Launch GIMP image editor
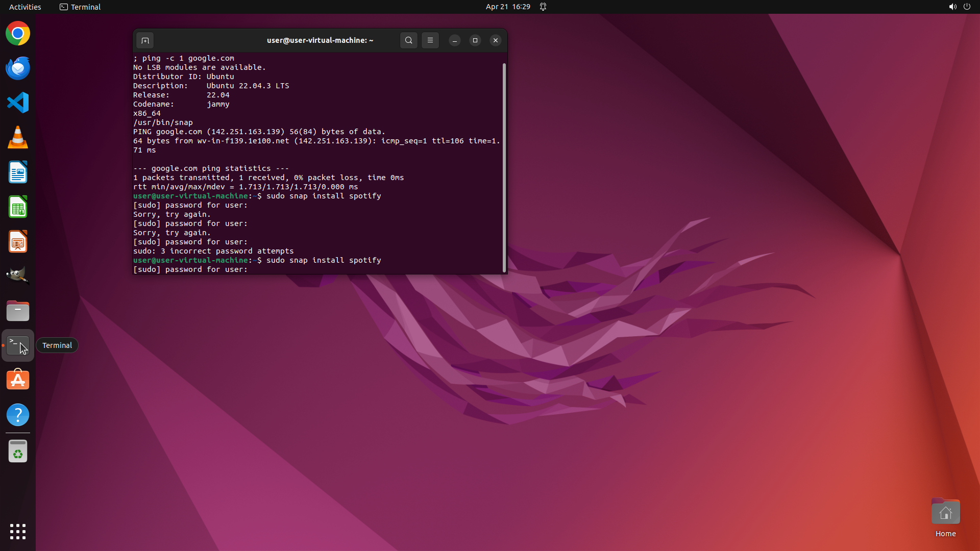 [x=18, y=276]
